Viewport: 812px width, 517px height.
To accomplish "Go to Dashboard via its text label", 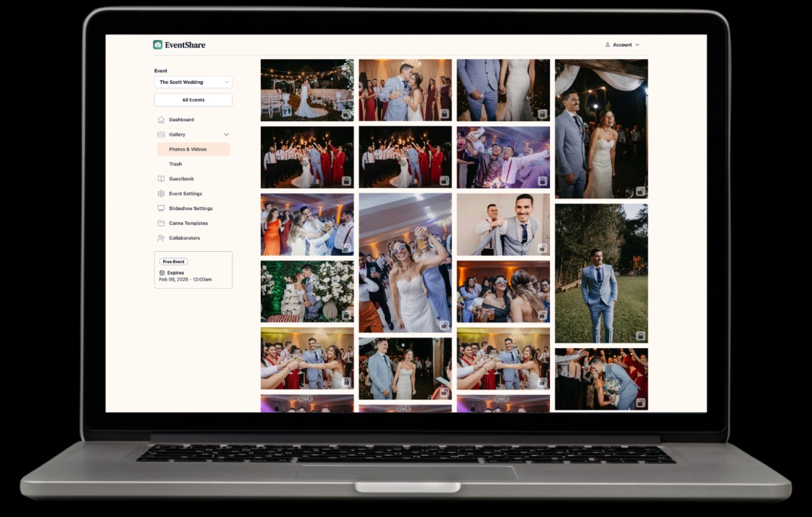I will (x=181, y=120).
